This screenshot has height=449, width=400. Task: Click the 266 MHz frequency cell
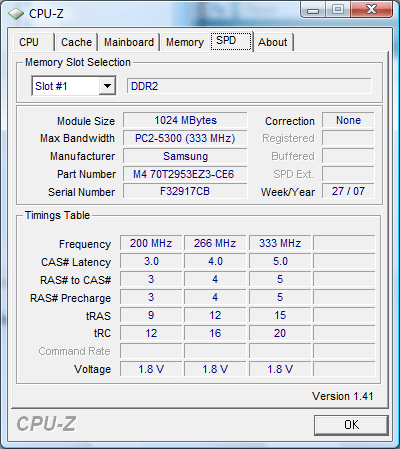pos(215,243)
